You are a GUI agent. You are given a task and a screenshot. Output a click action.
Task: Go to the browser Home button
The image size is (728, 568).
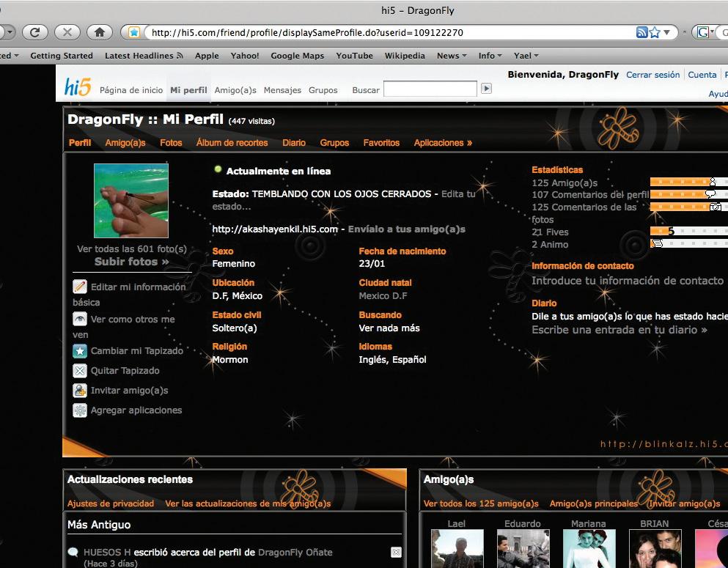(x=100, y=32)
